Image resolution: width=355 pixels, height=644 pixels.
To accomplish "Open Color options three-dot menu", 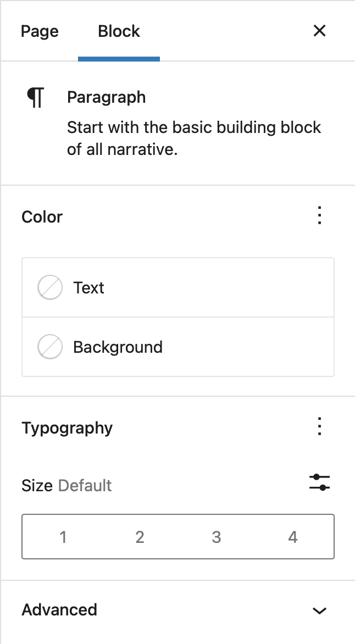I will coord(319,216).
